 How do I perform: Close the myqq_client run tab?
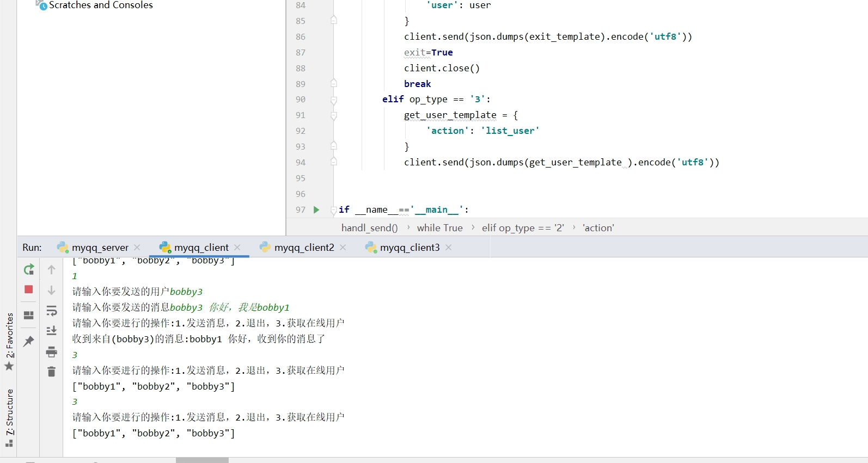pyautogui.click(x=237, y=248)
